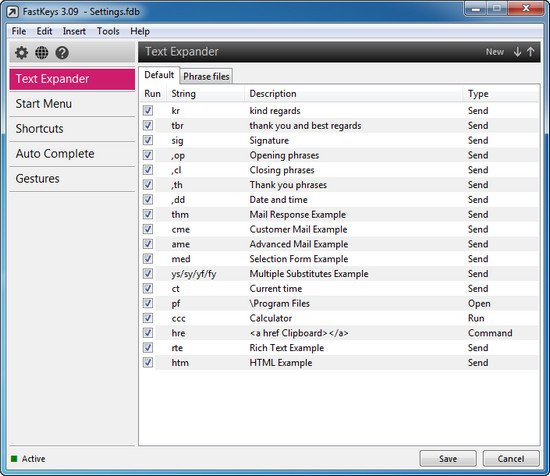Toggle the checkbox for tbr entry

tap(148, 125)
